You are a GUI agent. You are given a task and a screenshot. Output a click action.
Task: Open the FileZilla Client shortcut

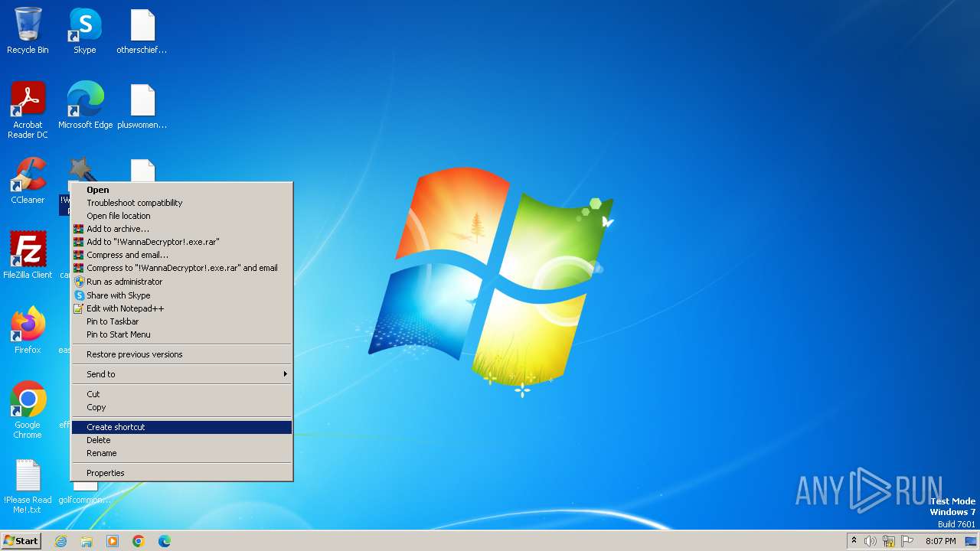(28, 256)
